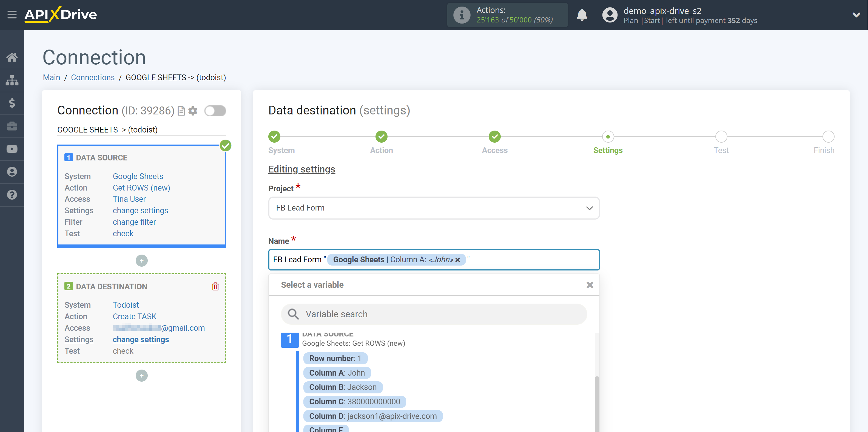Open the Project dropdown
868x432 pixels.
tap(434, 208)
